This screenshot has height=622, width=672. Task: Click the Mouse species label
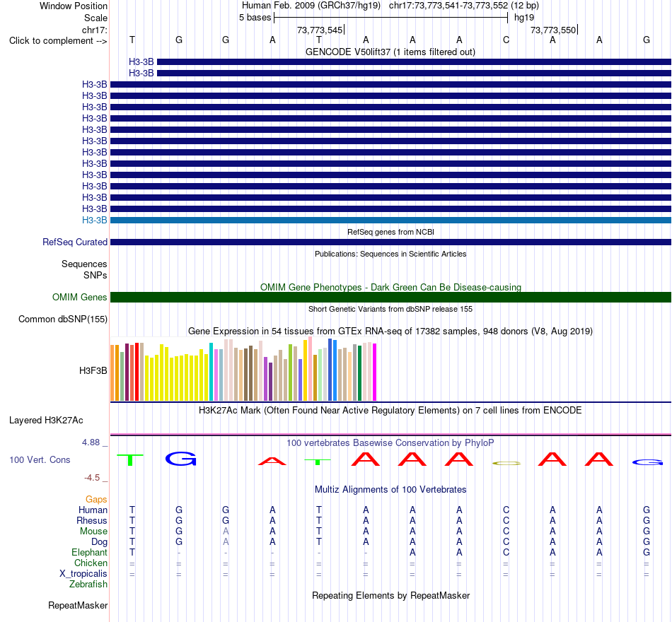point(93,532)
